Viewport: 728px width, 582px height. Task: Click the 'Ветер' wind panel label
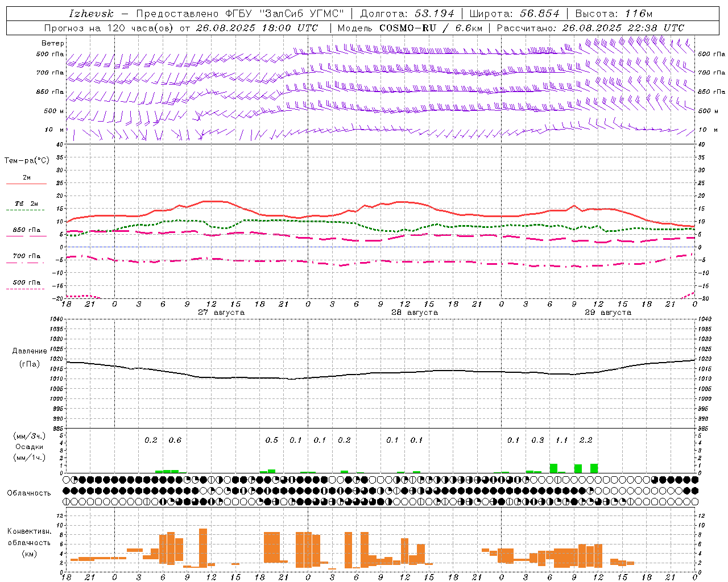(x=53, y=43)
